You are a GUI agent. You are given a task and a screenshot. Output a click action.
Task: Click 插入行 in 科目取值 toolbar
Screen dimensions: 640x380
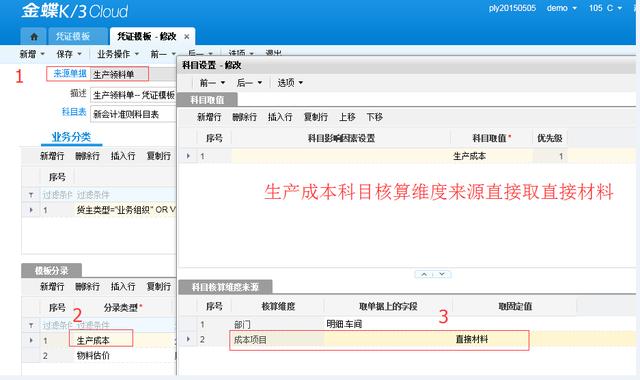(280, 117)
